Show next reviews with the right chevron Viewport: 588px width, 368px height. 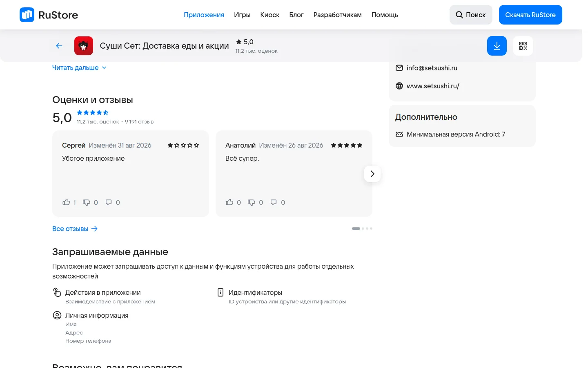point(372,174)
